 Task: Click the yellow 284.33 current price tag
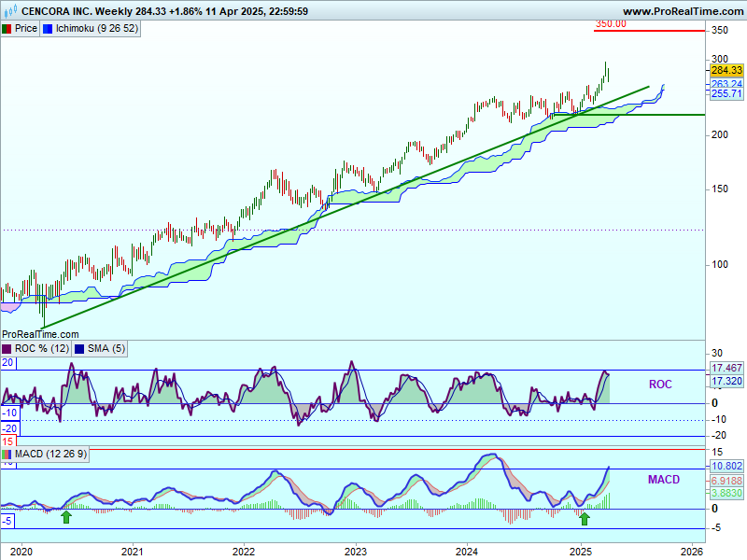(x=726, y=70)
